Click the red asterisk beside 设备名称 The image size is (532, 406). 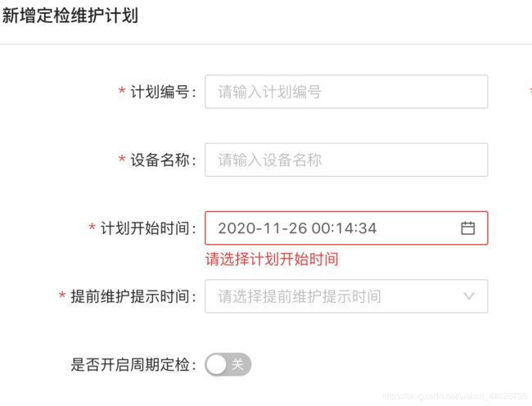[x=122, y=159]
